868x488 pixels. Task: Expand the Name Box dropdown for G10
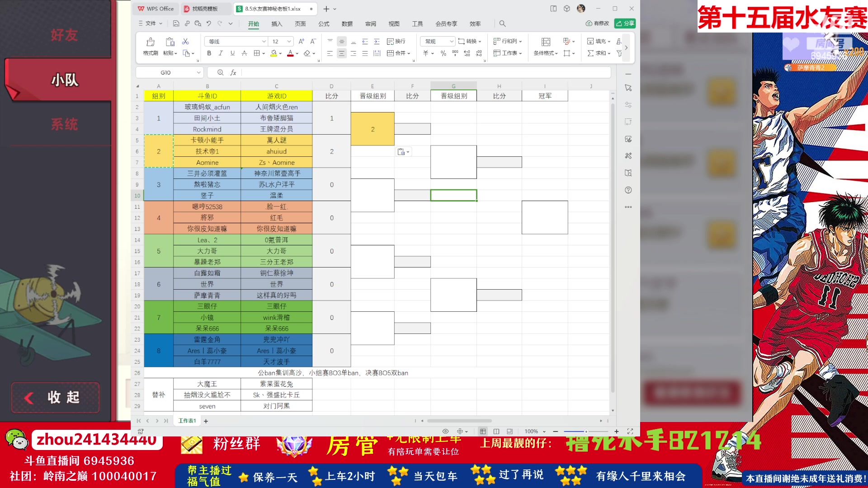(x=198, y=72)
